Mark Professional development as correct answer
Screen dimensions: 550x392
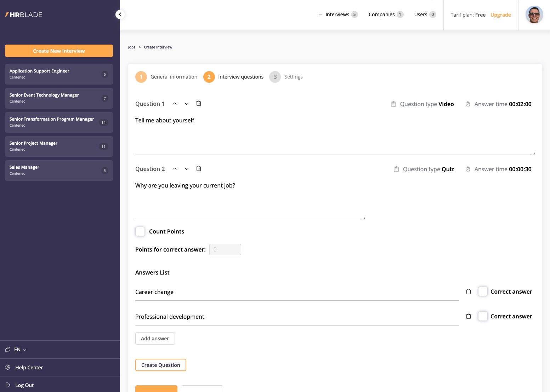coord(483,316)
